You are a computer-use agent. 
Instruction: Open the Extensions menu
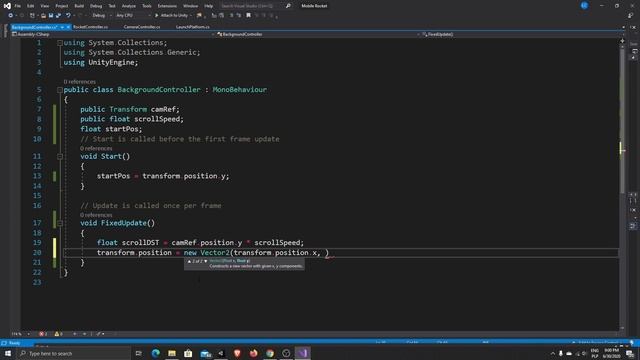coord(167,6)
